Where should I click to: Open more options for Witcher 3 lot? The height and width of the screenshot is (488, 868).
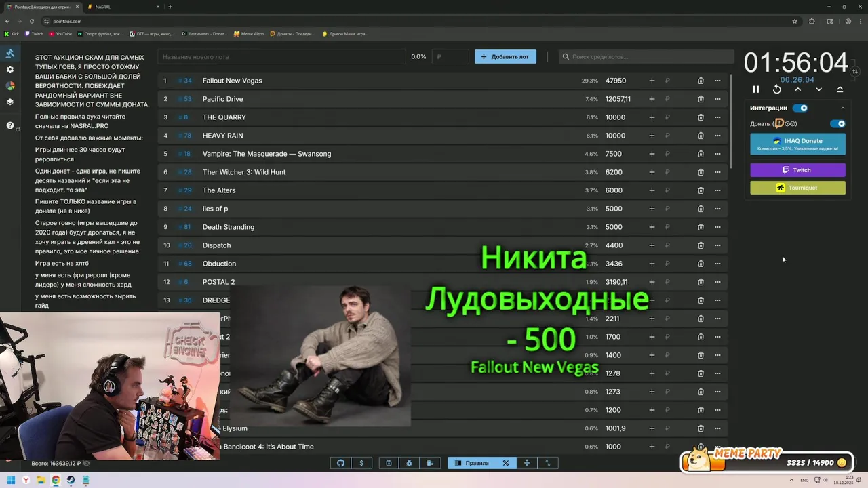[717, 172]
